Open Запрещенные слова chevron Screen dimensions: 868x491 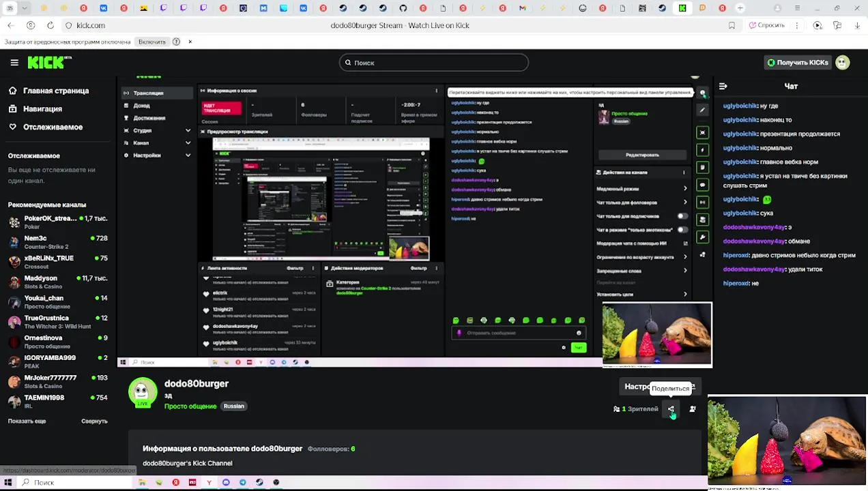(x=685, y=271)
